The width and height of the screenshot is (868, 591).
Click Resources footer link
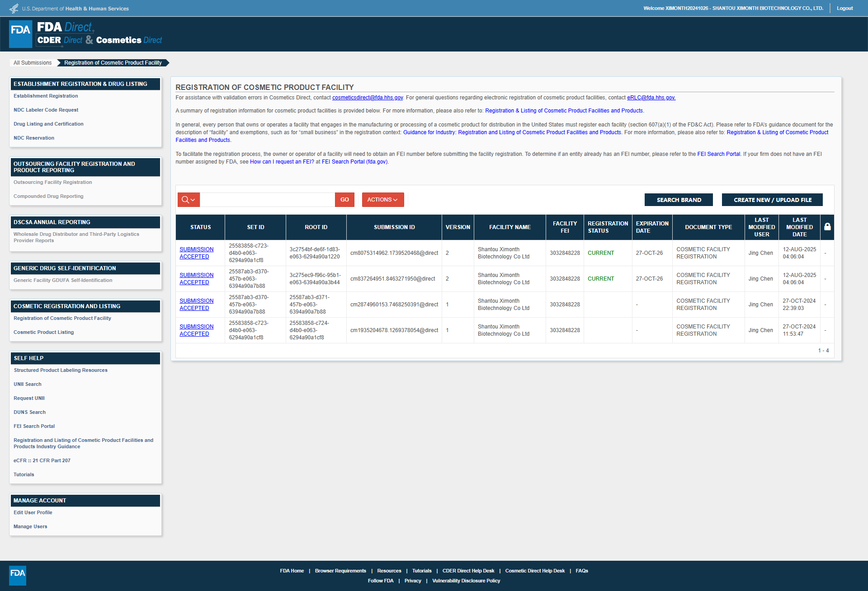coord(389,571)
